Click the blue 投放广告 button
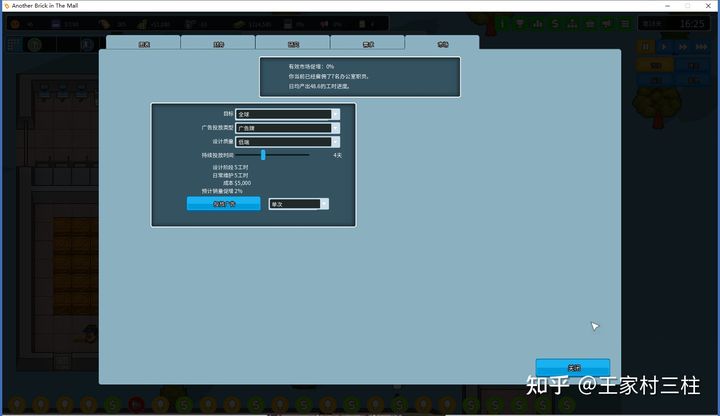This screenshot has width=720, height=416. [x=223, y=204]
